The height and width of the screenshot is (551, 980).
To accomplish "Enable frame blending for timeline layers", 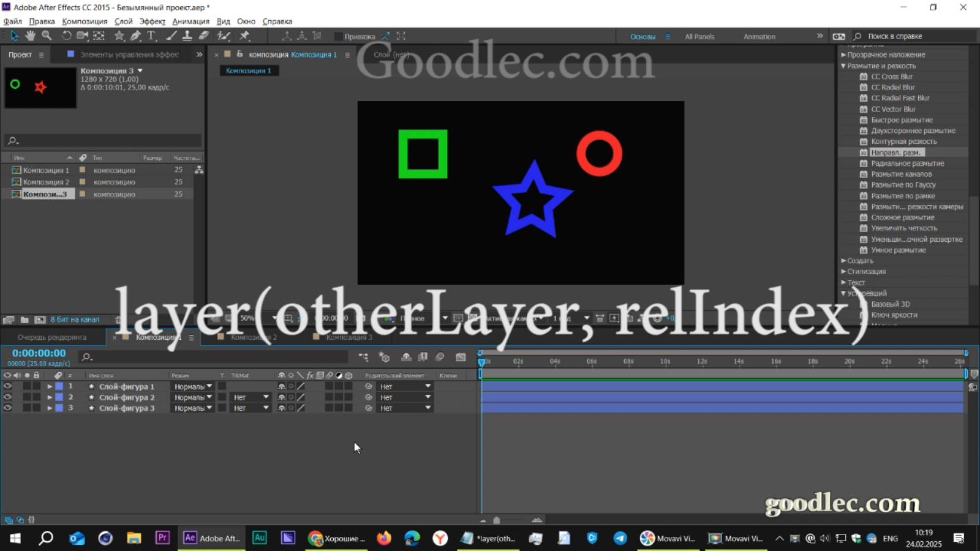I will [423, 357].
